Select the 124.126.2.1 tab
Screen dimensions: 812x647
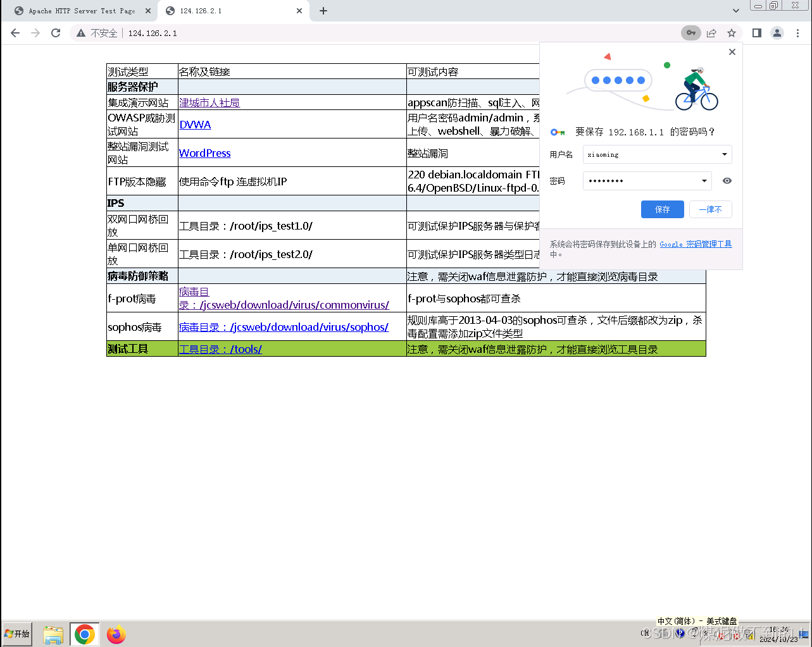(234, 11)
